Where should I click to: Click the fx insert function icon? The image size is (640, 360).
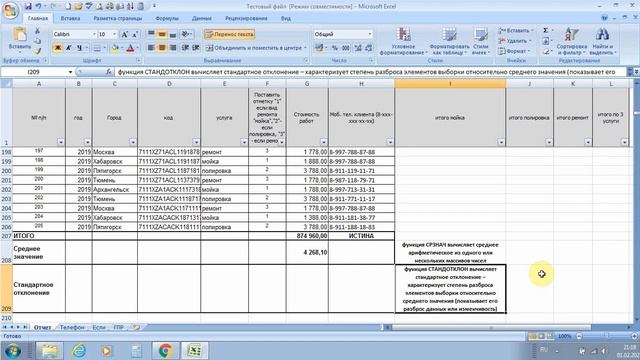point(109,72)
